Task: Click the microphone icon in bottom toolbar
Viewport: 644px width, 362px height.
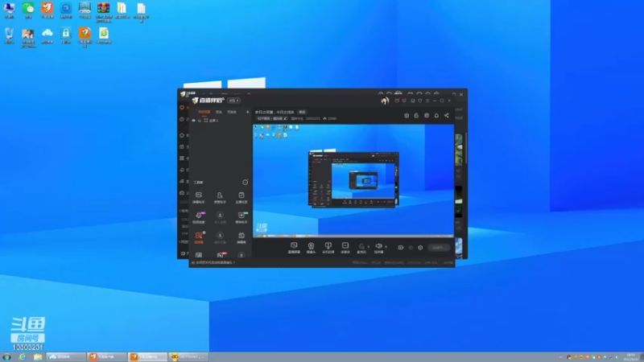Action: (x=361, y=248)
